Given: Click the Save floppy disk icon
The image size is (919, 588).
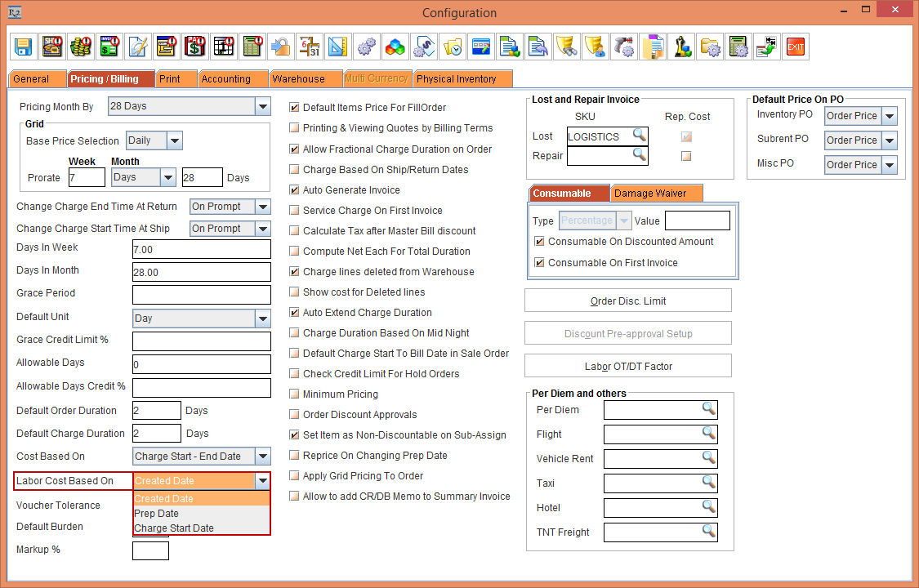Looking at the screenshot, I should pos(23,47).
